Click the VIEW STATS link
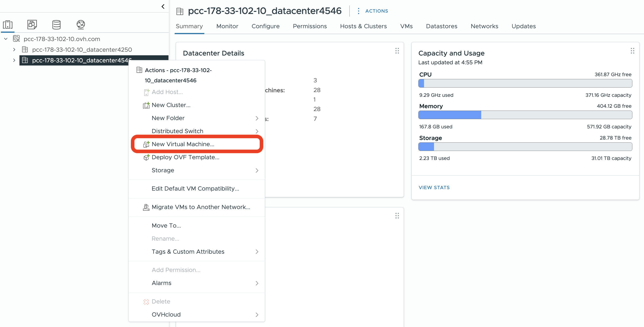This screenshot has width=644, height=327. (434, 187)
